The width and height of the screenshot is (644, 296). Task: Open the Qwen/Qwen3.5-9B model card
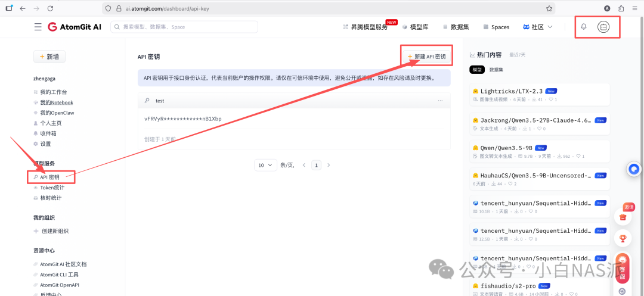[x=540, y=151]
